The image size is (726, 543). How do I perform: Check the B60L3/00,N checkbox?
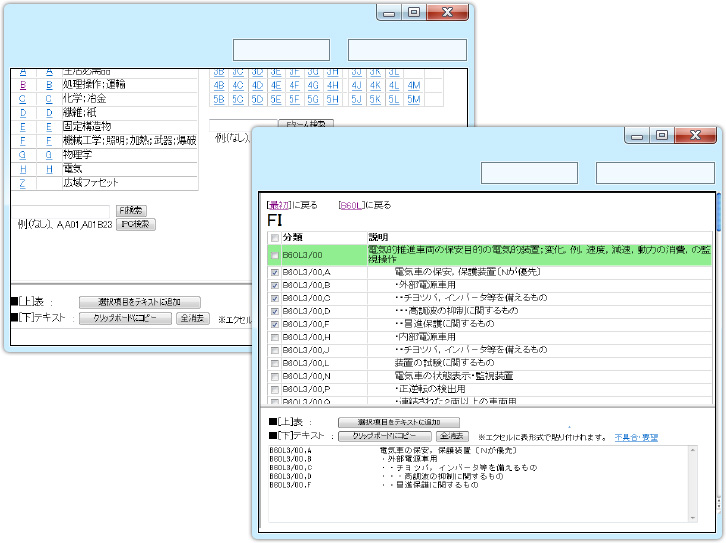(275, 376)
